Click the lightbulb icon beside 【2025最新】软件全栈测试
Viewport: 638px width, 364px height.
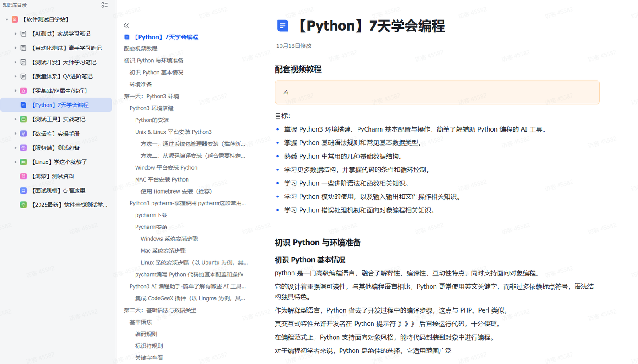23,205
